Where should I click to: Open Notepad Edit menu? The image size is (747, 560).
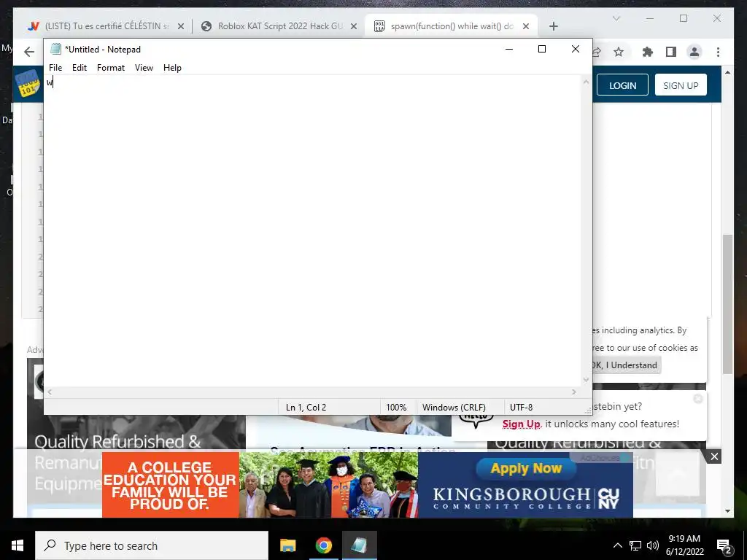[79, 68]
